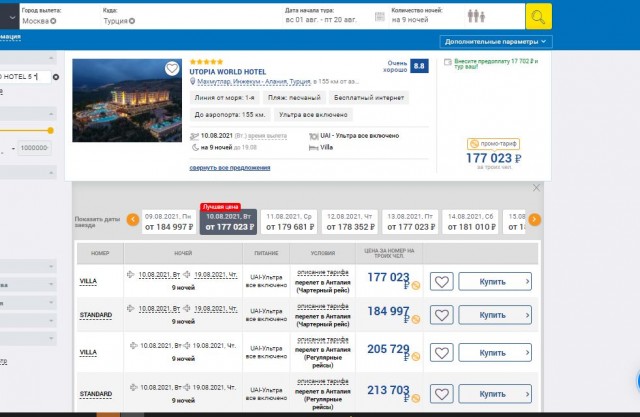Click the map pin icon by hotel address
Screen dimensions: 640x417
pos(193,82)
